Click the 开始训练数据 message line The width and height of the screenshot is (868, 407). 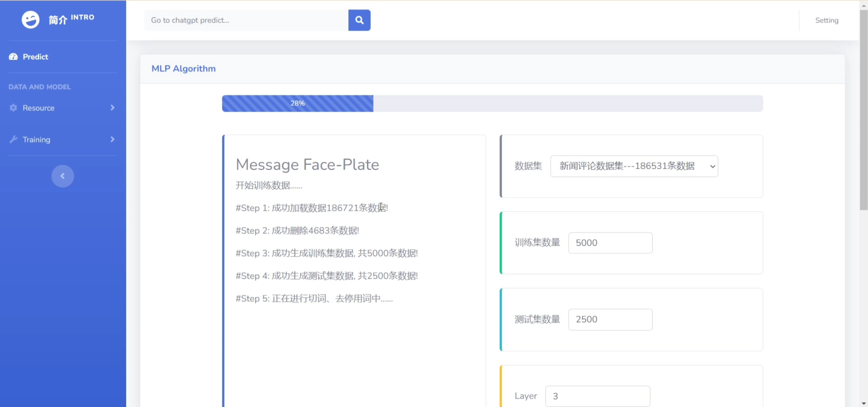269,186
